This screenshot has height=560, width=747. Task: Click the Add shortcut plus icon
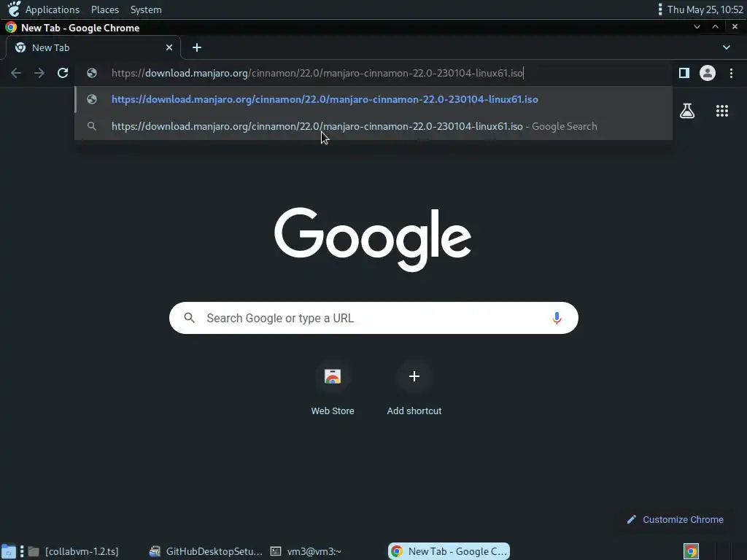point(414,376)
